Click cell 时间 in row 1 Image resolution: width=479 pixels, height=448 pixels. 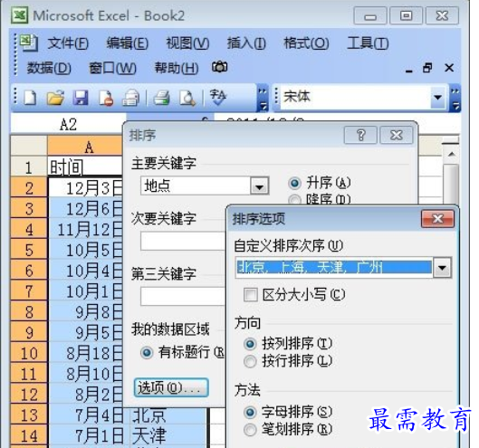(85, 167)
